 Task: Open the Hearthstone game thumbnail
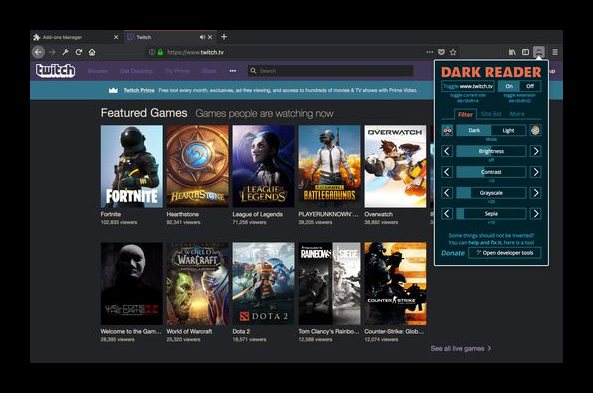coord(197,166)
